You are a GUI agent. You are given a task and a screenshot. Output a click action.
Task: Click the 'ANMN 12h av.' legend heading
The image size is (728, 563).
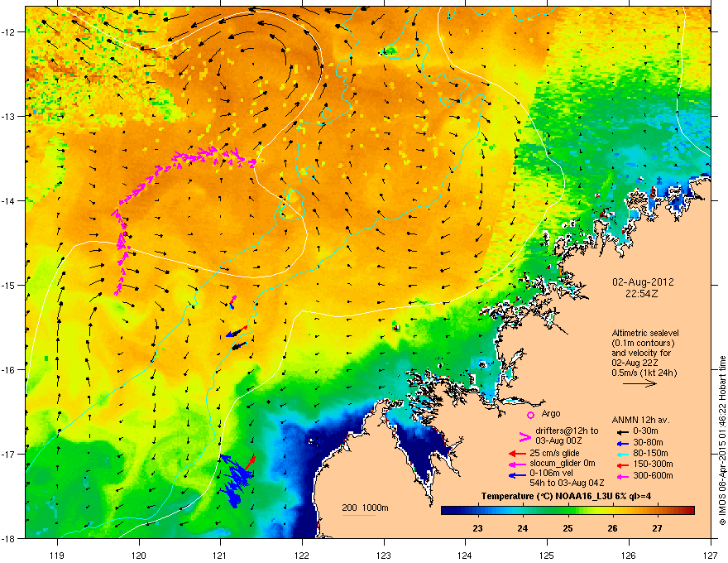point(640,421)
